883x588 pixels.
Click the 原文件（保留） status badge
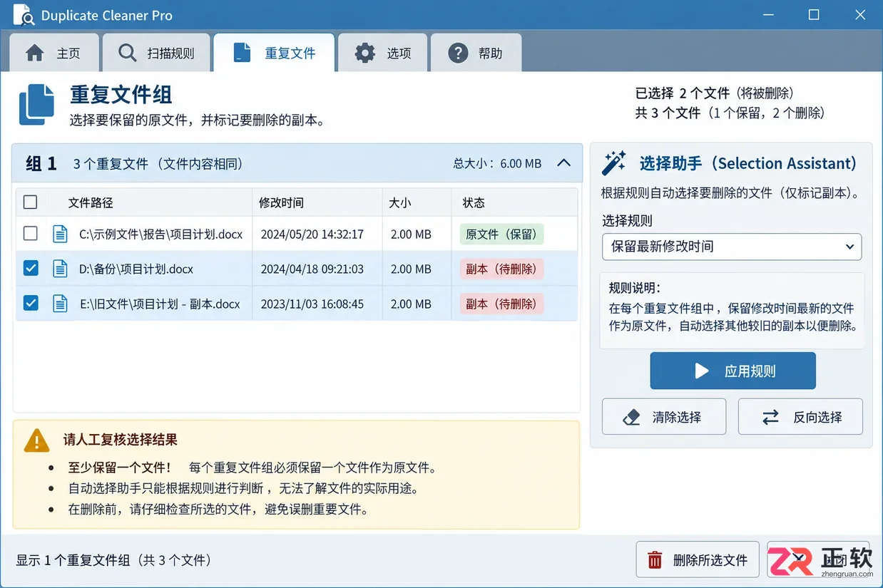point(501,234)
